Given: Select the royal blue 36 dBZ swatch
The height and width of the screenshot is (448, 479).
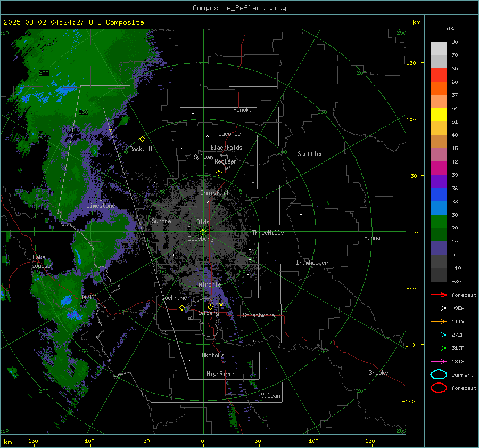Looking at the screenshot, I should click(439, 194).
